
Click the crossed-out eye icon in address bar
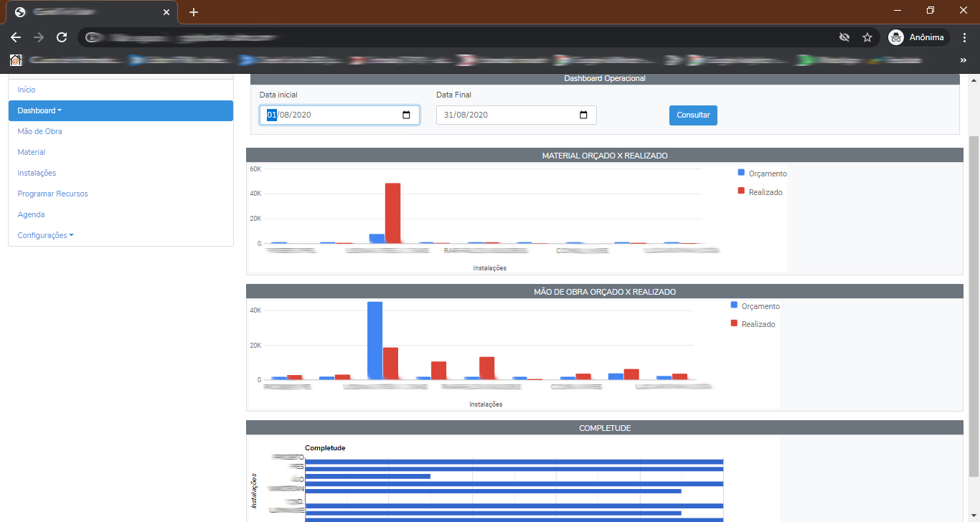coord(844,37)
